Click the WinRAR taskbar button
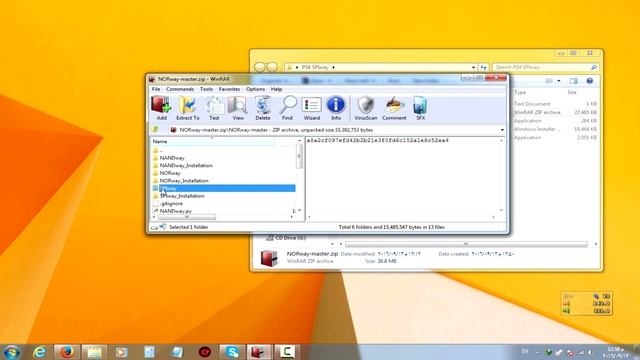The image size is (640, 360). [x=259, y=352]
